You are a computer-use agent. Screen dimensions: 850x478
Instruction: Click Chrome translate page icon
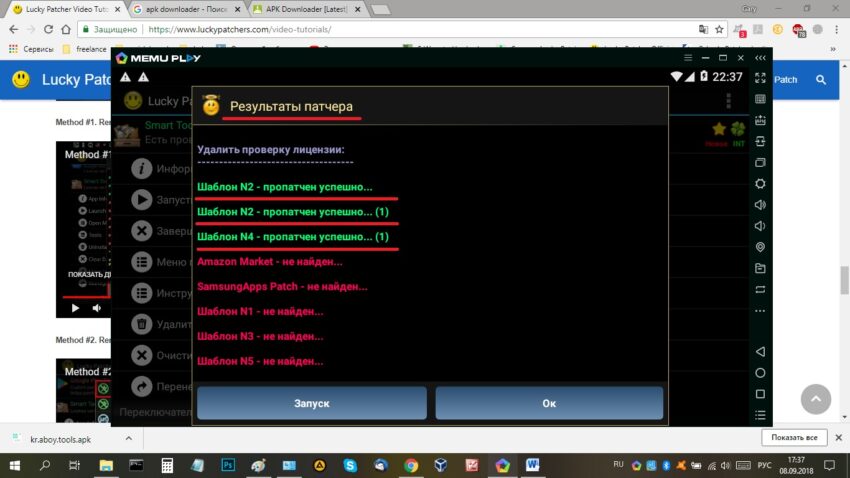(703, 29)
